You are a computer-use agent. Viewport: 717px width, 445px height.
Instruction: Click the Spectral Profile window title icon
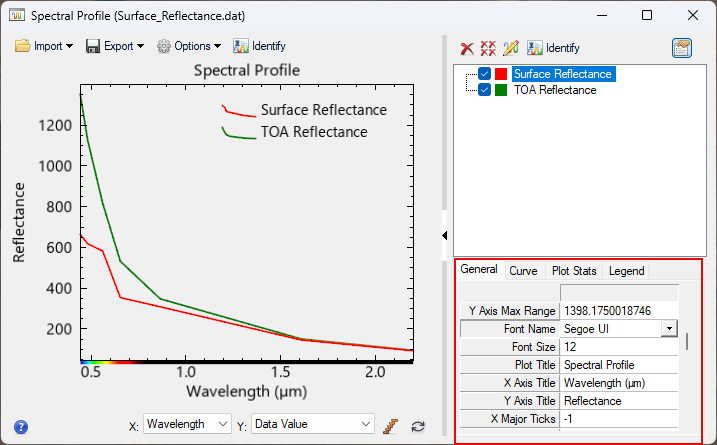17,16
